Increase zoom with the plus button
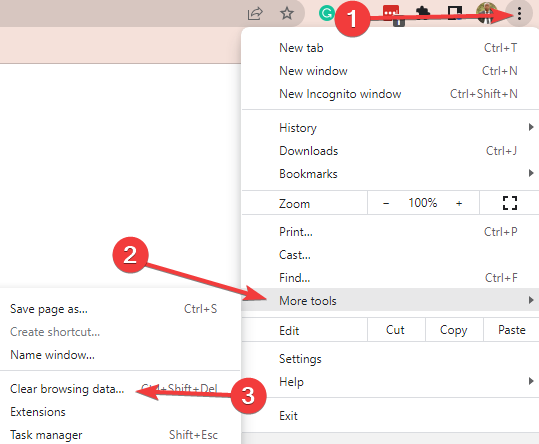Image resolution: width=539 pixels, height=444 pixels. pyautogui.click(x=459, y=203)
